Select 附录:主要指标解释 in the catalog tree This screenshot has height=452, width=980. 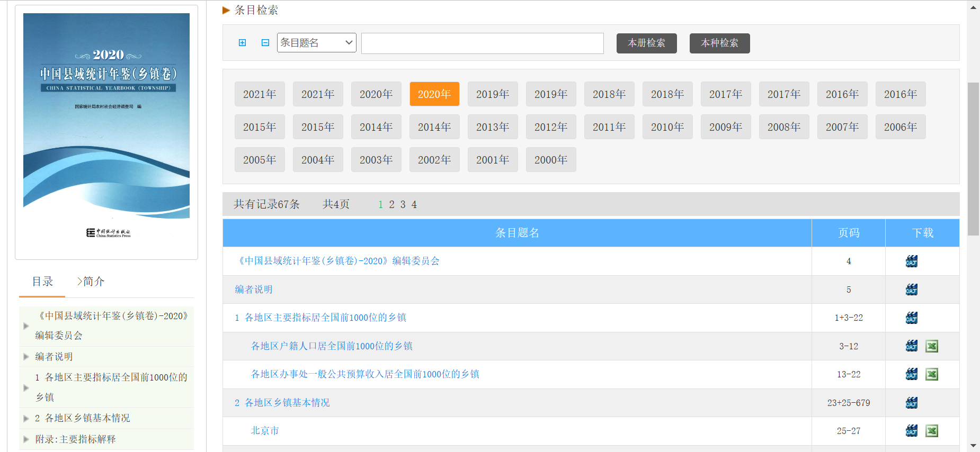coord(75,439)
